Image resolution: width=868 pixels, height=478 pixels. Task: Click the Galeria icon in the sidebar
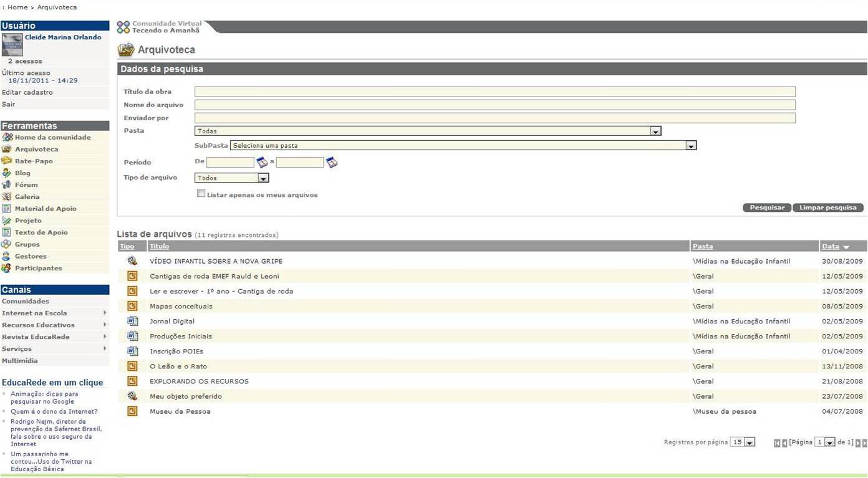(7, 197)
